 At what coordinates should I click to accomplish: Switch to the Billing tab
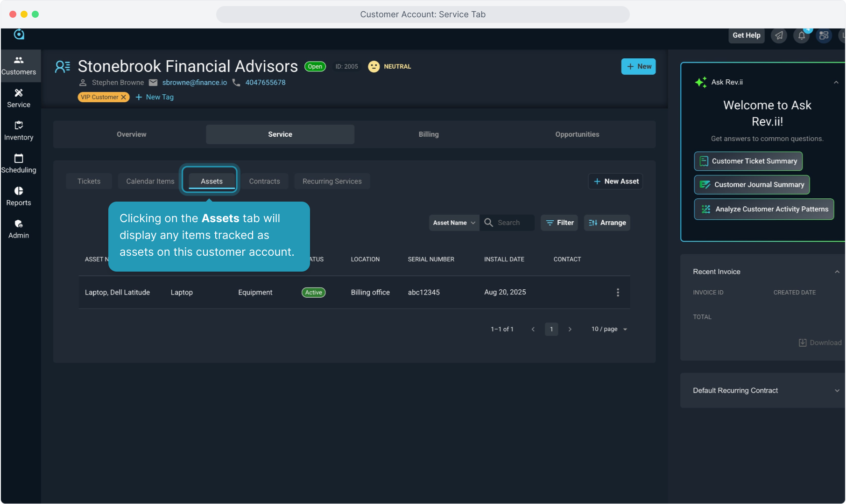click(x=429, y=134)
